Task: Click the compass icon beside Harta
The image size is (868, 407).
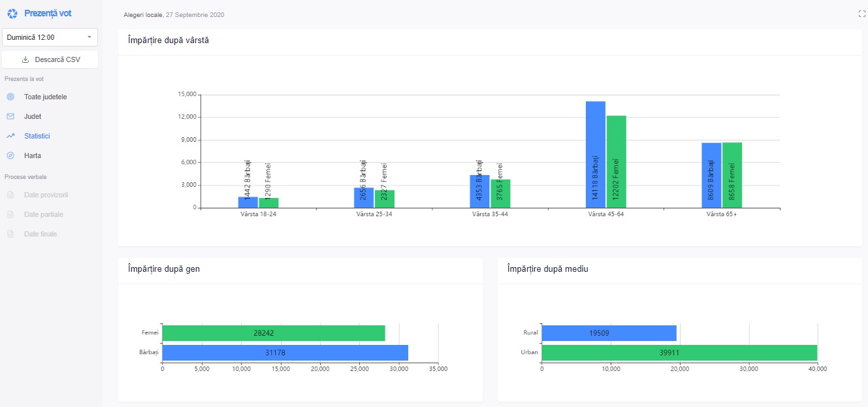Action: tap(10, 155)
